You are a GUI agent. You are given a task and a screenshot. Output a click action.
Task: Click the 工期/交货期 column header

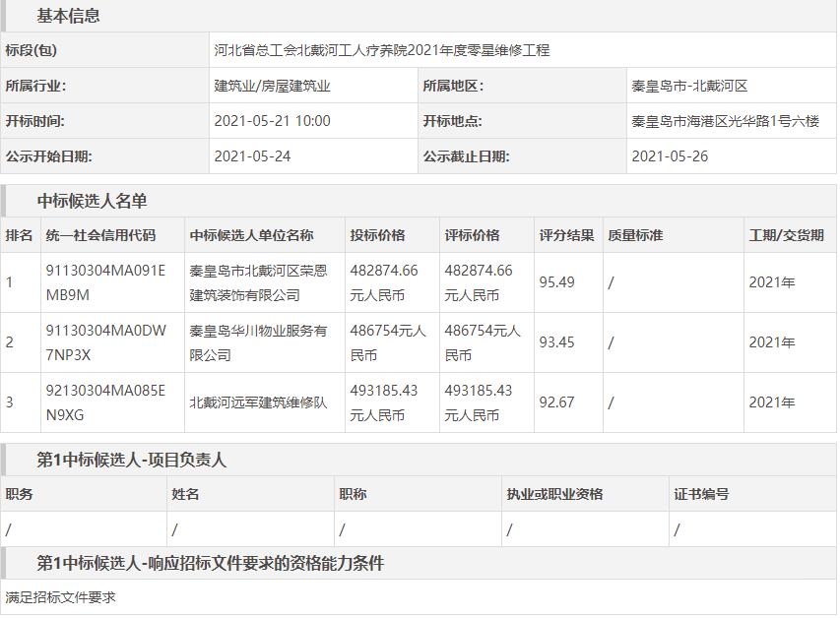[786, 235]
